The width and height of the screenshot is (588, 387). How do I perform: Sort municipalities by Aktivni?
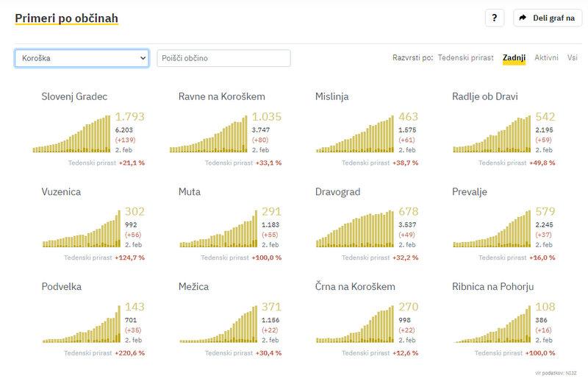[x=546, y=57]
